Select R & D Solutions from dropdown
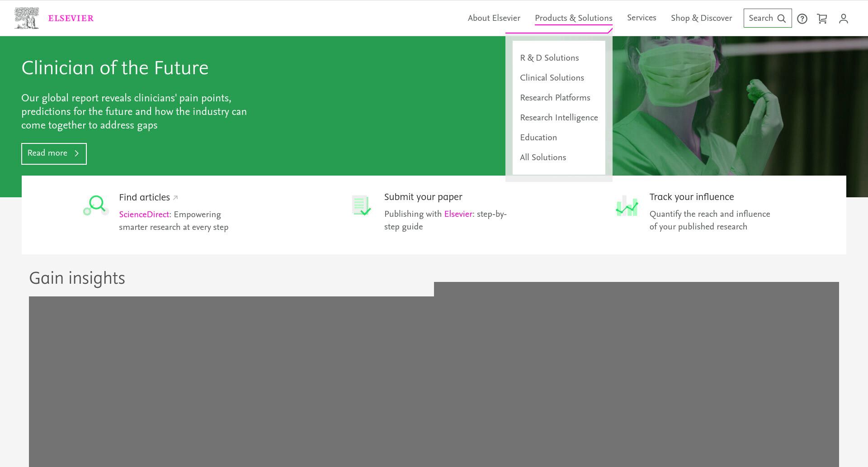Viewport: 868px width, 467px height. [549, 58]
